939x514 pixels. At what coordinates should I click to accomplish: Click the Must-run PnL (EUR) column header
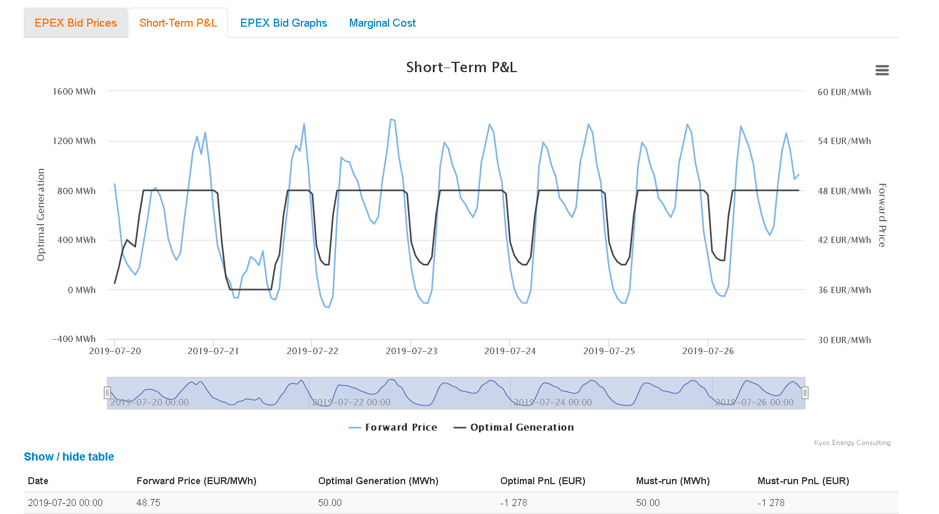click(x=803, y=480)
